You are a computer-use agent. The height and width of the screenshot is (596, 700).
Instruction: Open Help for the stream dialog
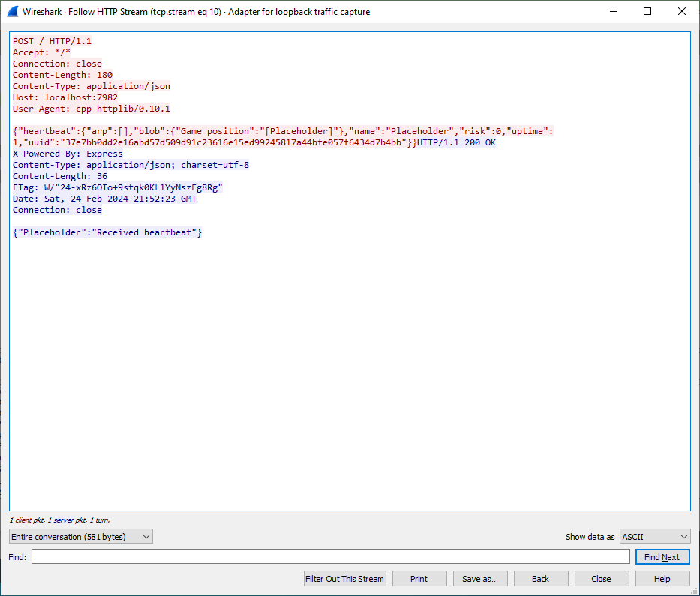point(662,579)
